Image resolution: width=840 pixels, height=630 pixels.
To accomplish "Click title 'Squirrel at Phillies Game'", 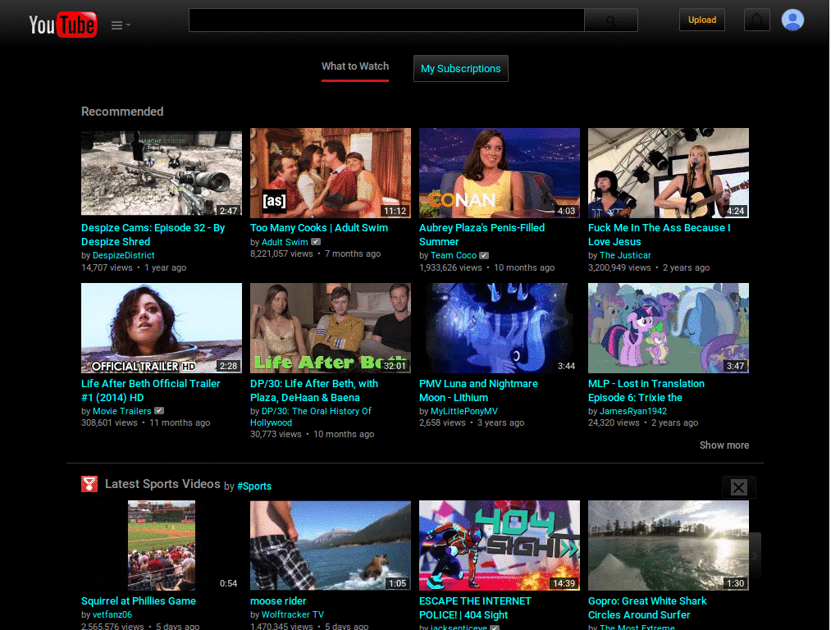I will coord(138,601).
